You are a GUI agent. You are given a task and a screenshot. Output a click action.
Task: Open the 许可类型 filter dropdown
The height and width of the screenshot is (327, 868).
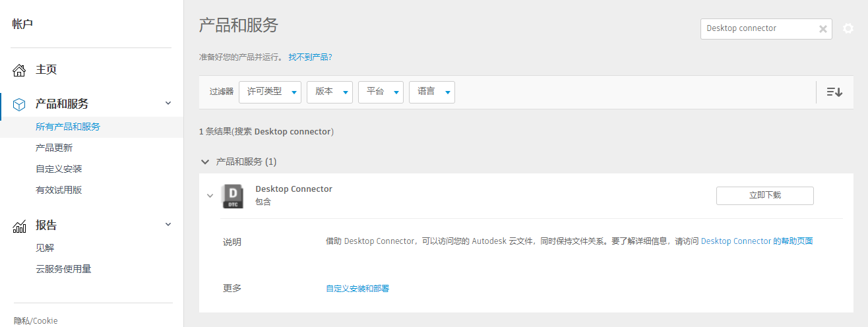click(x=270, y=92)
